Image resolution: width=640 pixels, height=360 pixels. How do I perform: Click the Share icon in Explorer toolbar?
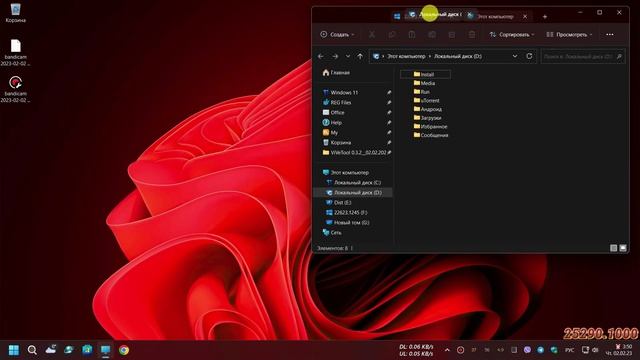[x=452, y=35]
